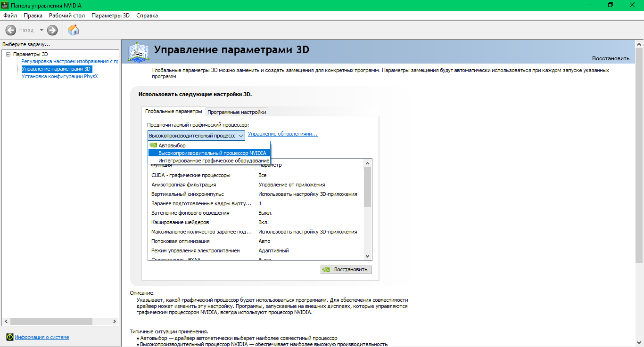The image size is (644, 347).
Task: Click settings list scroll up arrow
Action: tap(368, 162)
